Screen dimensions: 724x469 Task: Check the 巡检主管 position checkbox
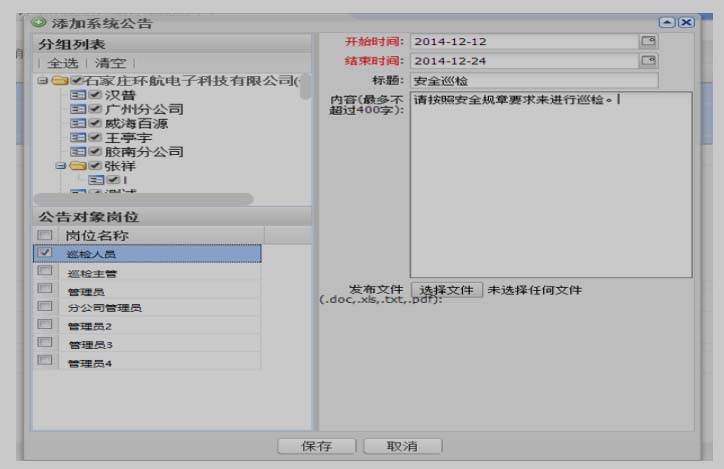45,271
